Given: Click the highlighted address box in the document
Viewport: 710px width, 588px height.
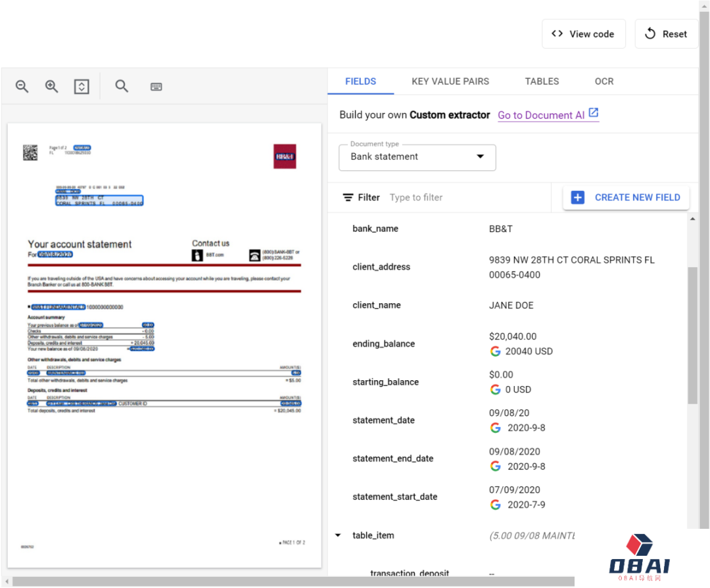Looking at the screenshot, I should pyautogui.click(x=99, y=200).
